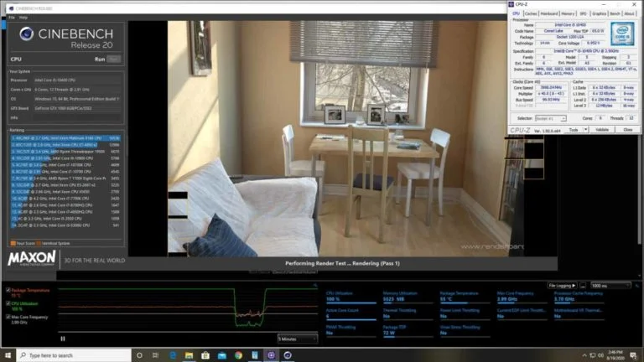Open the About tab in CPU-Z
The height and width of the screenshot is (362, 644).
(x=629, y=13)
